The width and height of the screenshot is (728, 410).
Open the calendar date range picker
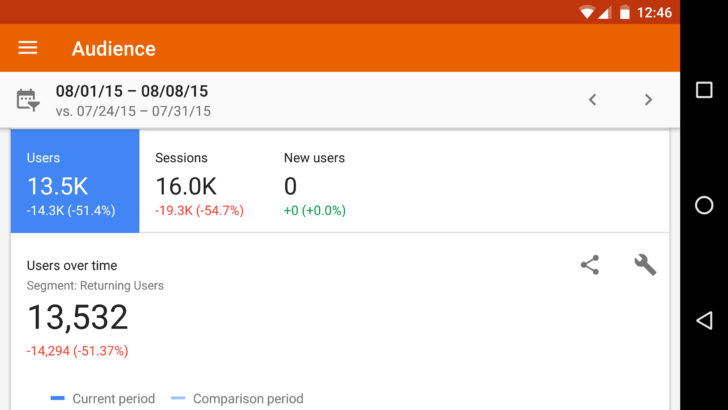(x=28, y=100)
